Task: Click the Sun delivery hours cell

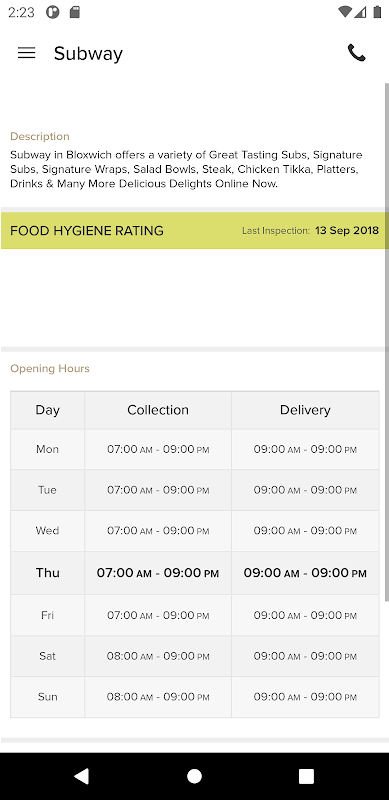Action: (305, 697)
